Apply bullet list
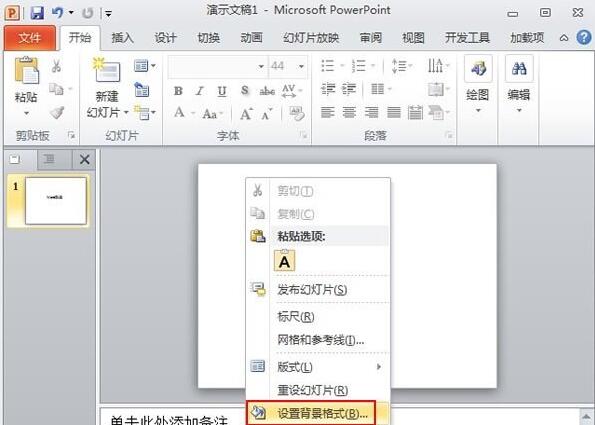Image resolution: width=595 pixels, height=425 pixels. (328, 66)
